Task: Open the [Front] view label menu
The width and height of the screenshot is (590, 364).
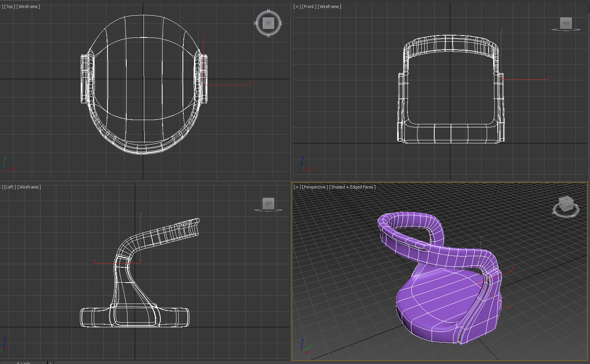Action: click(309, 6)
